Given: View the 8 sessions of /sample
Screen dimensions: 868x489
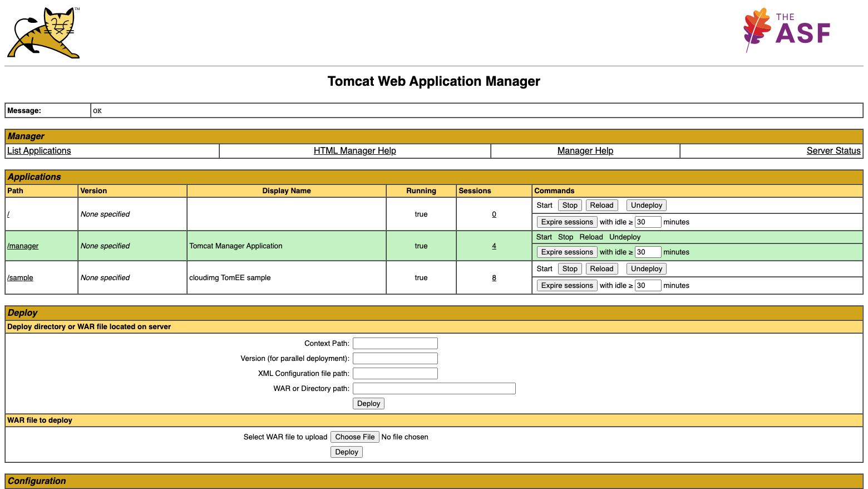Looking at the screenshot, I should [x=494, y=278].
